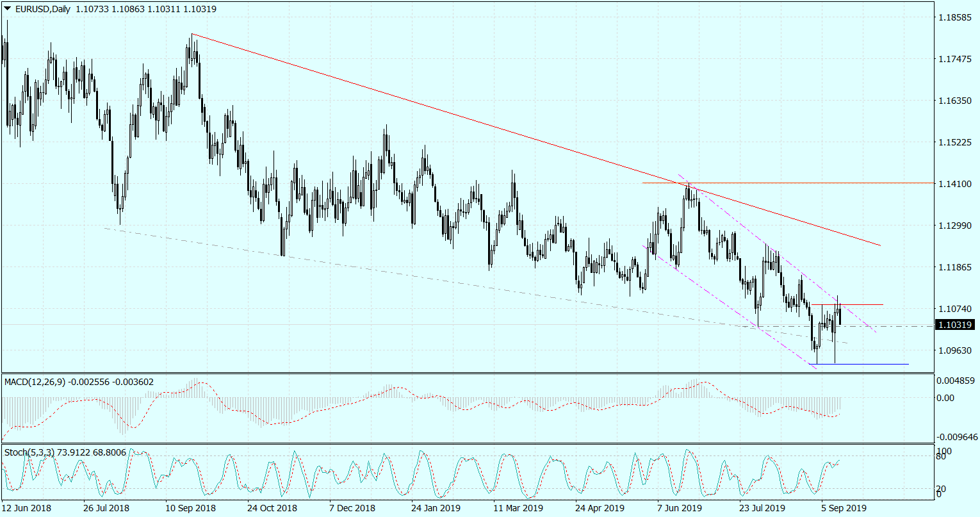The image size is (980, 517).
Task: Click the MACD scale value 0.004859
Action: [x=957, y=381]
